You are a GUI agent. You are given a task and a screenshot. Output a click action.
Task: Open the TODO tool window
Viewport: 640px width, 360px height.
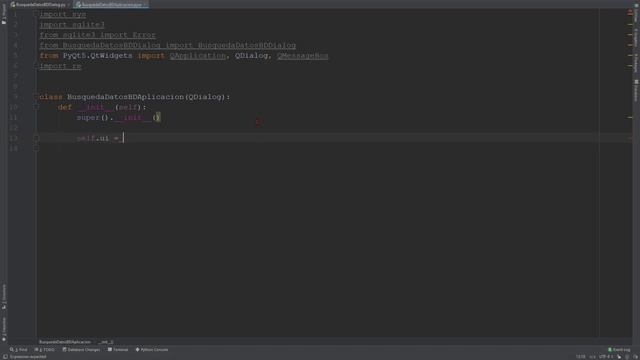pyautogui.click(x=44, y=350)
